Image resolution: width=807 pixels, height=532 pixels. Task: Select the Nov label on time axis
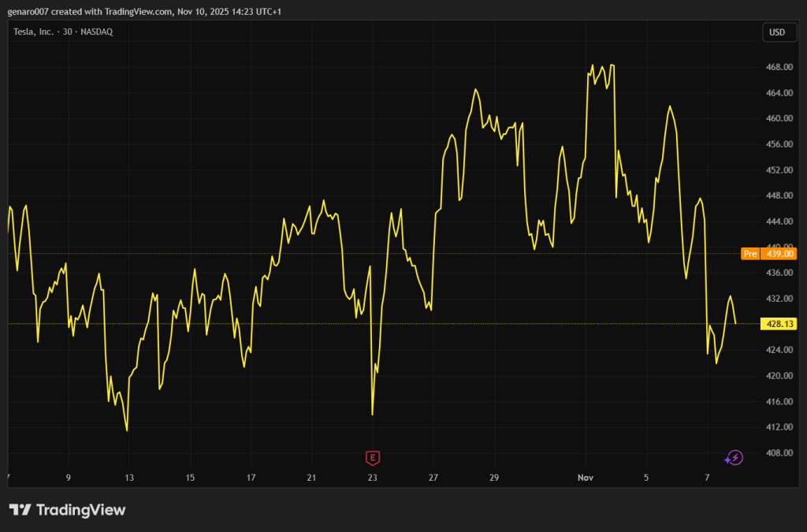coord(585,478)
